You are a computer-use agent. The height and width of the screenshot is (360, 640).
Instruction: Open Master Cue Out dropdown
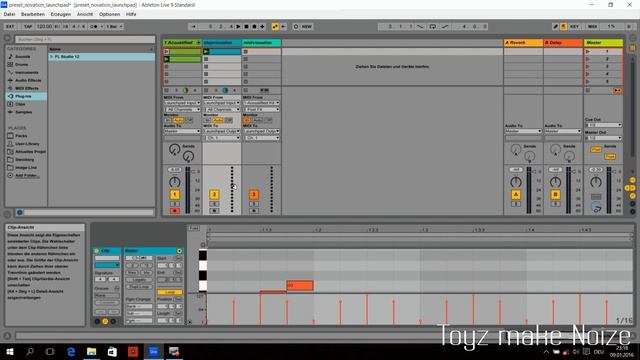click(603, 125)
